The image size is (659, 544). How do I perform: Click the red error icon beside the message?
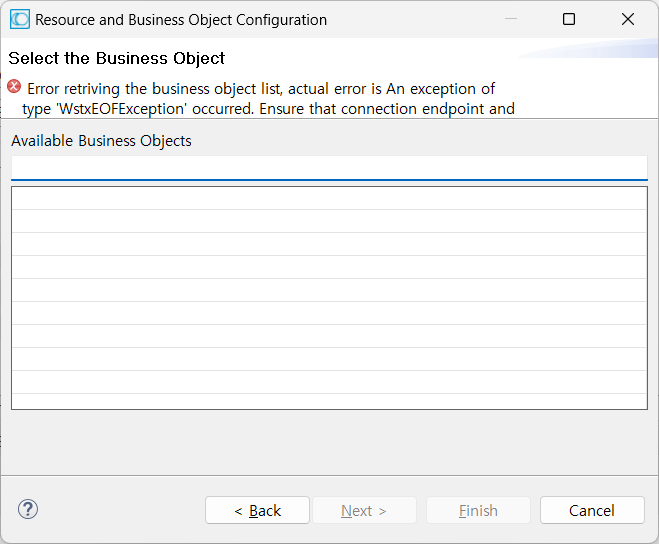(x=14, y=88)
